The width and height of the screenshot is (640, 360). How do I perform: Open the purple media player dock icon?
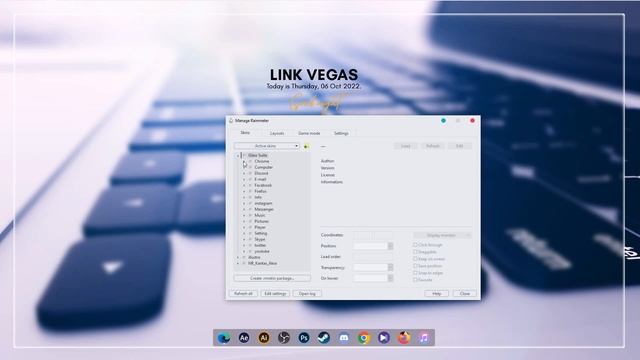pyautogui.click(x=384, y=338)
